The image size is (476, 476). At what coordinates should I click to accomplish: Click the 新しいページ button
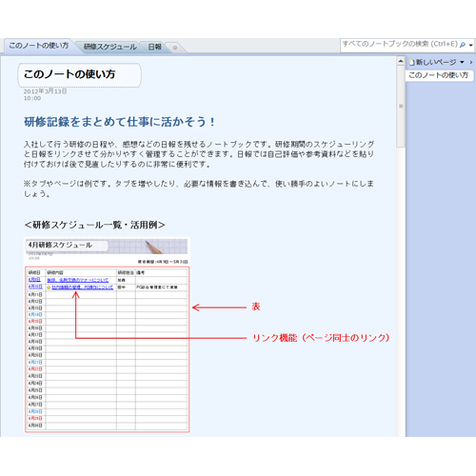point(433,62)
